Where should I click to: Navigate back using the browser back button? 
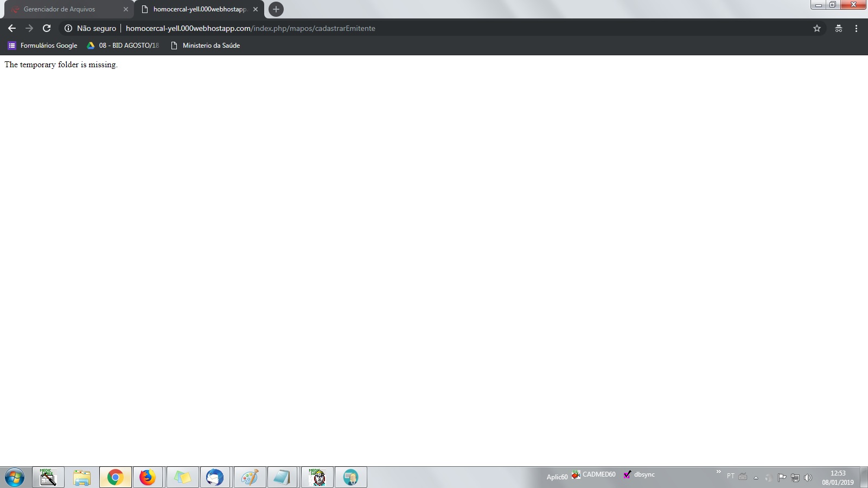point(11,28)
